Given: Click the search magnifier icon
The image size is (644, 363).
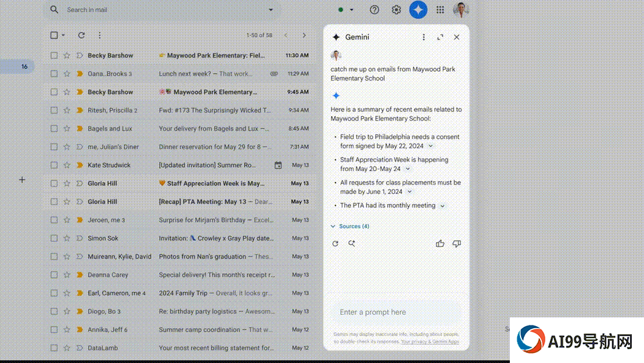Looking at the screenshot, I should [x=54, y=9].
